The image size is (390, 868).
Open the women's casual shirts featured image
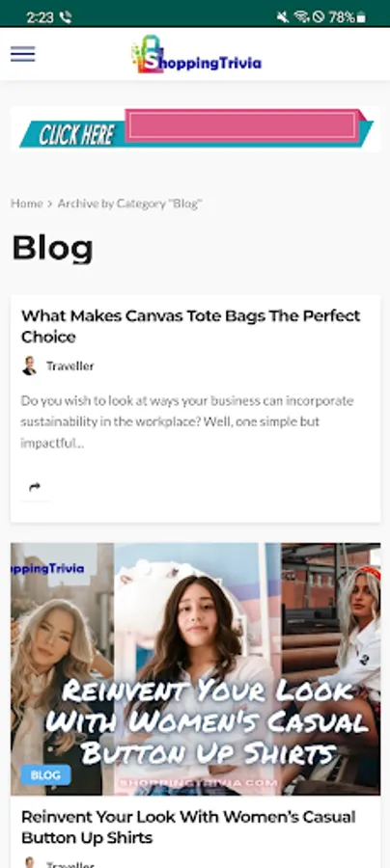pyautogui.click(x=196, y=668)
